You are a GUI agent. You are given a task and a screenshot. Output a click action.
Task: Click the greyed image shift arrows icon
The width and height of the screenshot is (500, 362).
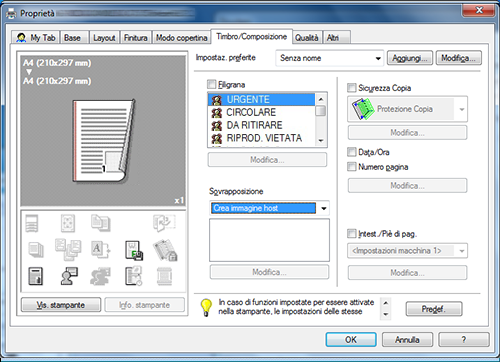point(68,223)
